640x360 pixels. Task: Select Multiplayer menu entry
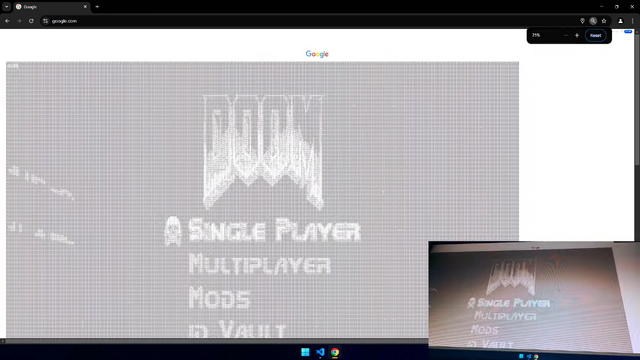click(x=260, y=264)
